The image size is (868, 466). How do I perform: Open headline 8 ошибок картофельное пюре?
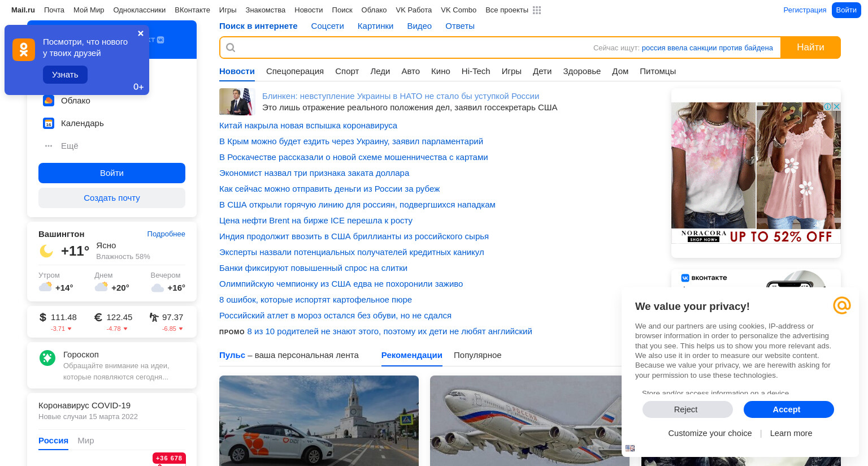(x=315, y=300)
